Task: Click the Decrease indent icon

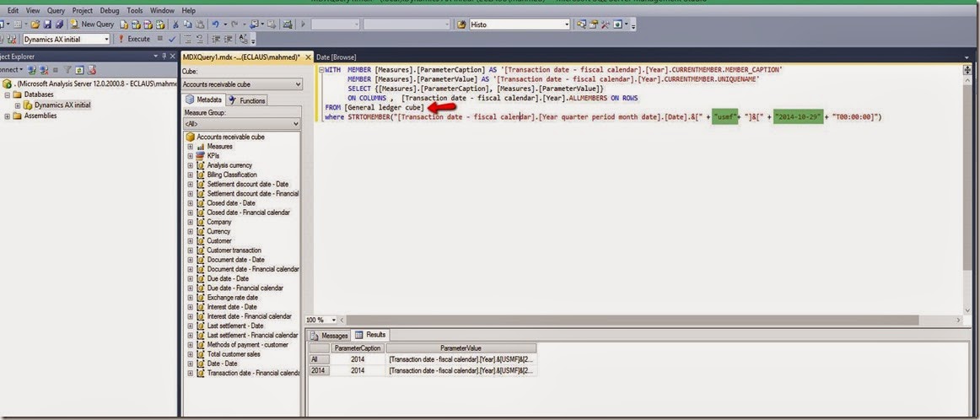Action: pos(215,39)
